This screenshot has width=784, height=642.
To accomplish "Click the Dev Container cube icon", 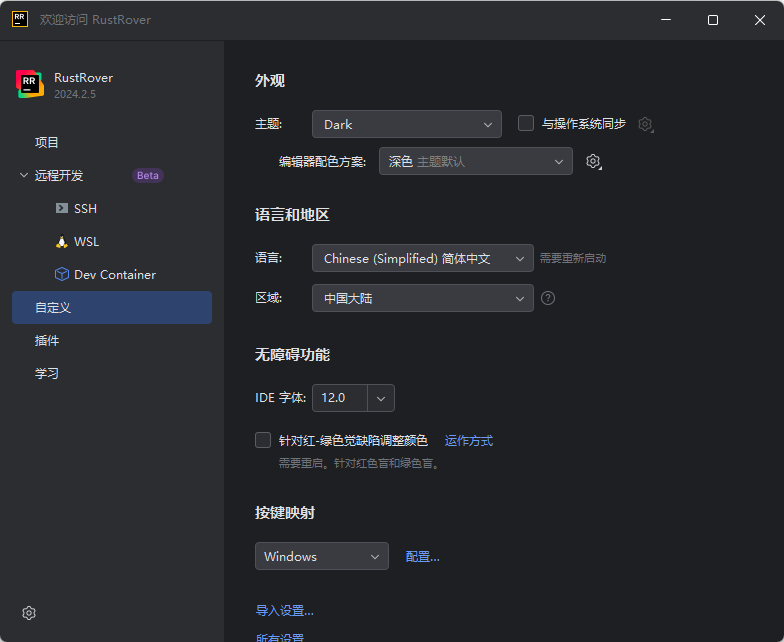I will 62,274.
